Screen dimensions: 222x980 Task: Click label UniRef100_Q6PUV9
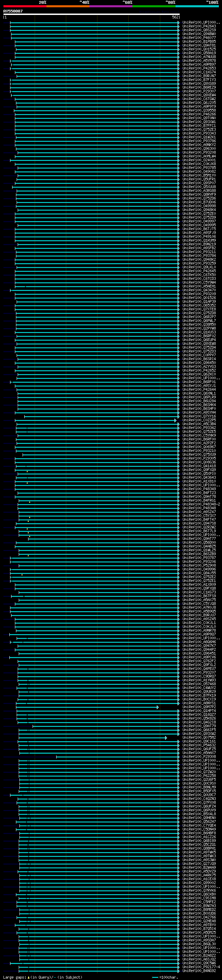pos(199,810)
